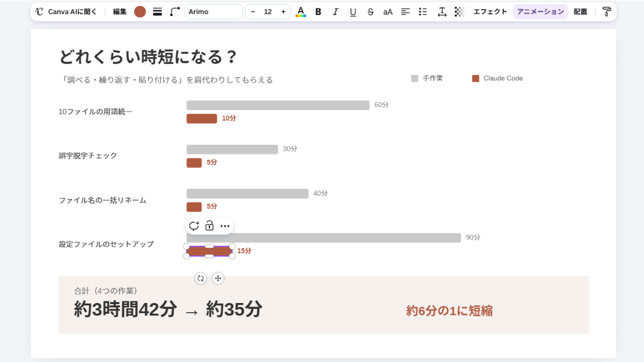Increase font size with plus button
The image size is (644, 362).
[x=283, y=12]
